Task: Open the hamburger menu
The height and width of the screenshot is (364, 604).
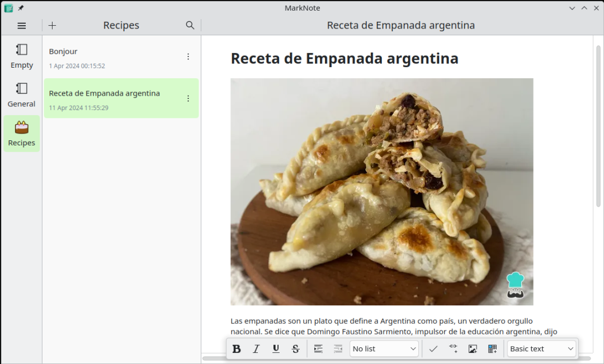Action: pyautogui.click(x=22, y=26)
